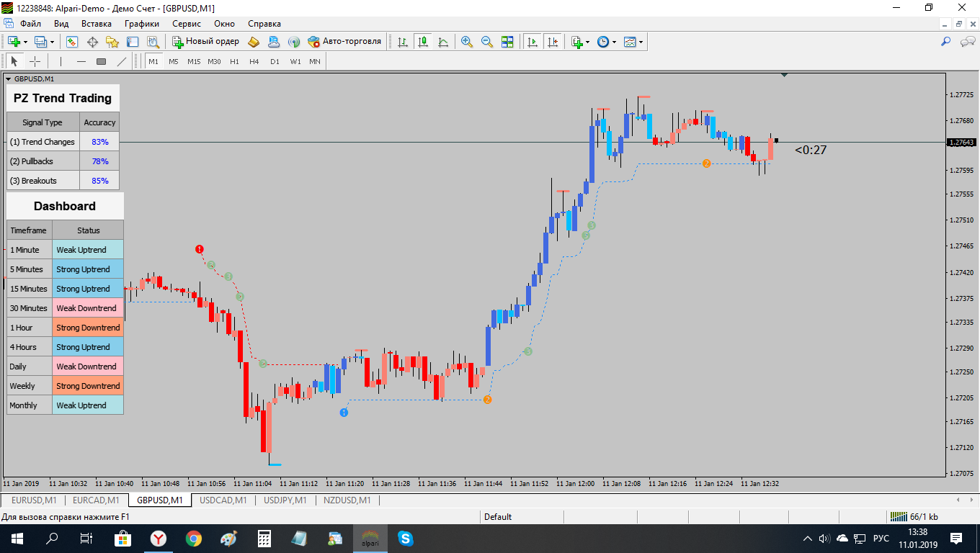Switch chart to candlesticks view
This screenshot has height=553, width=980.
[x=423, y=42]
